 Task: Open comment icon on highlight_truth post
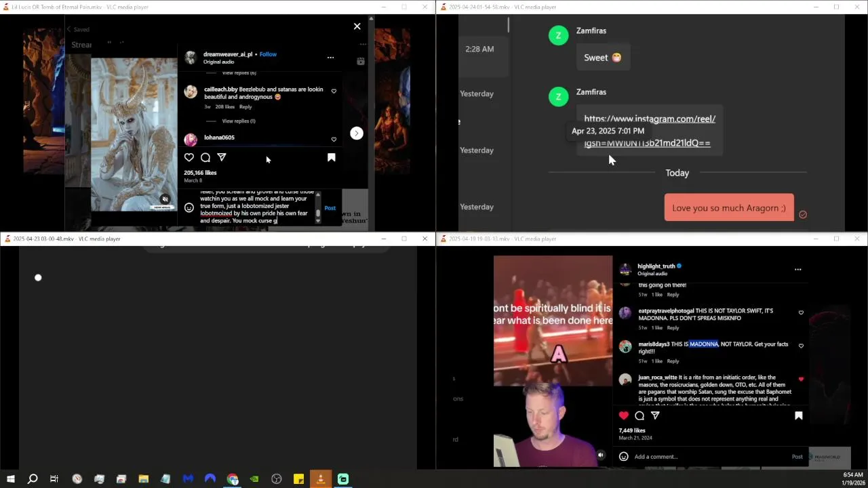(639, 415)
